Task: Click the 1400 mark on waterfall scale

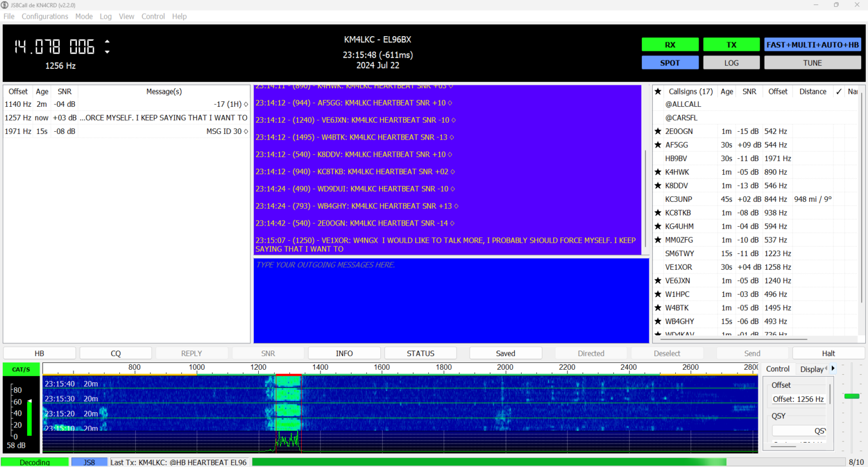Action: 320,367
